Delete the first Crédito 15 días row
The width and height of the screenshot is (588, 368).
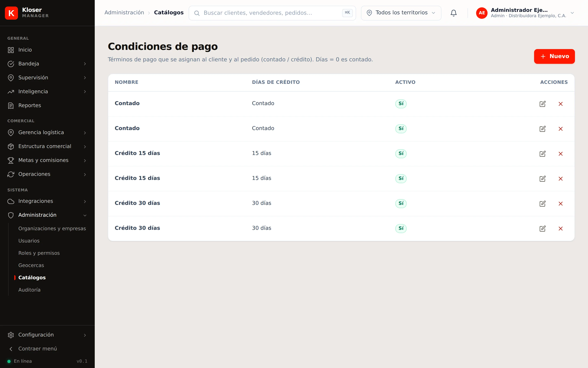[x=560, y=154]
